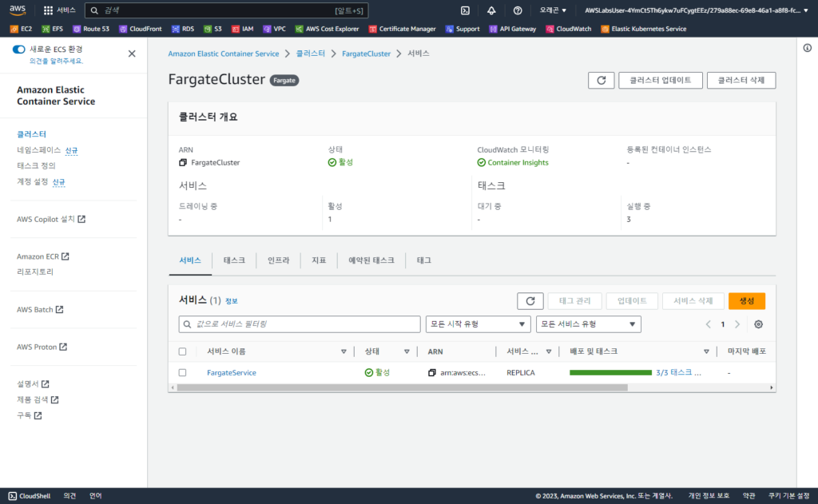818x504 pixels.
Task: Open services table settings gear
Action: [759, 324]
